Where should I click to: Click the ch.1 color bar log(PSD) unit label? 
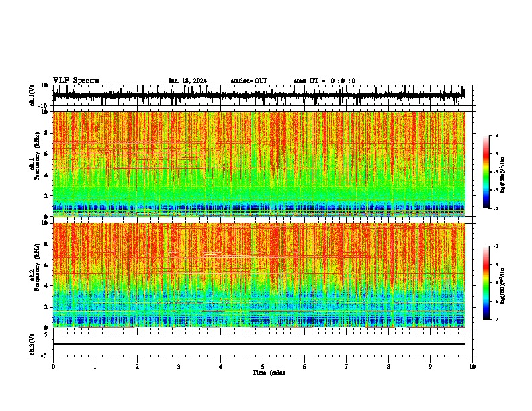coord(503,175)
